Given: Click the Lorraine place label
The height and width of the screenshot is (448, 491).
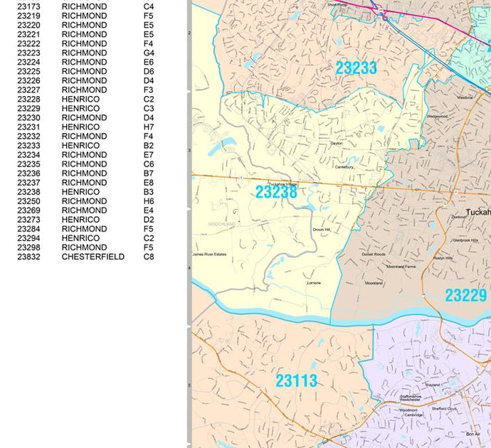Looking at the screenshot, I should [314, 283].
